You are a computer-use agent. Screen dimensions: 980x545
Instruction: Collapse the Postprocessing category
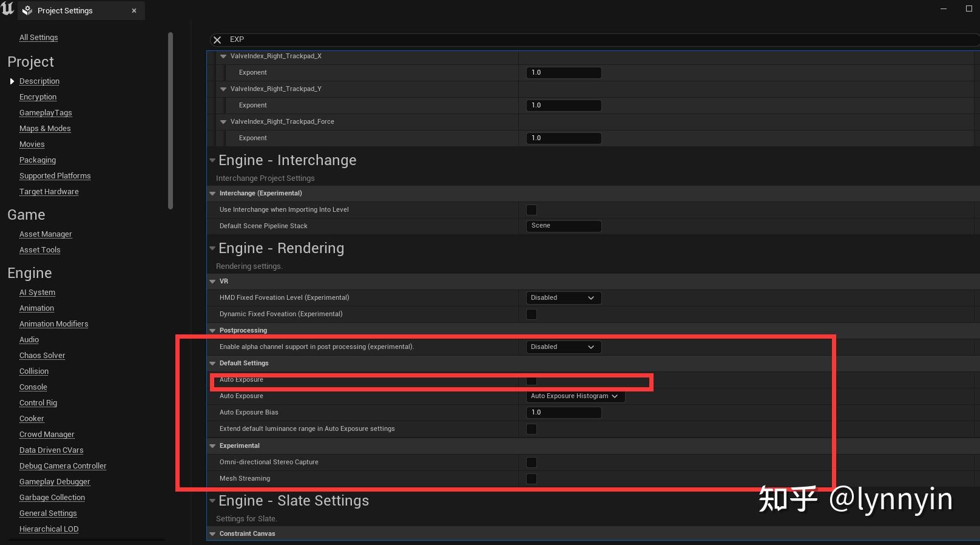tap(212, 330)
